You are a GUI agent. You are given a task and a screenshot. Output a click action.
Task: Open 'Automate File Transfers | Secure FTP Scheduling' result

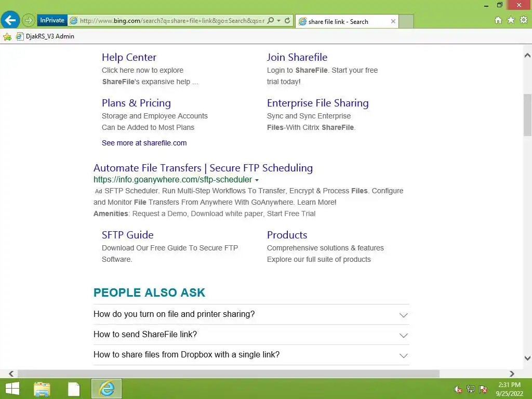[203, 168]
